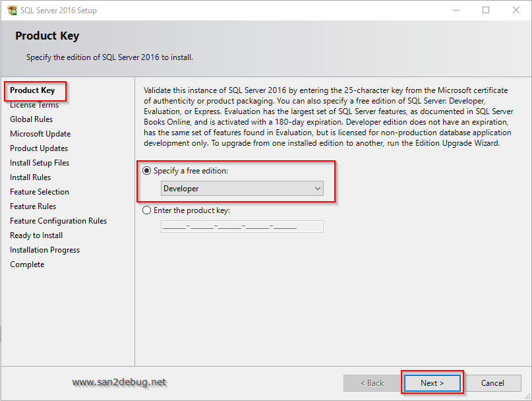Maximize the SQL Server Setup window
This screenshot has width=532, height=401.
pos(486,10)
